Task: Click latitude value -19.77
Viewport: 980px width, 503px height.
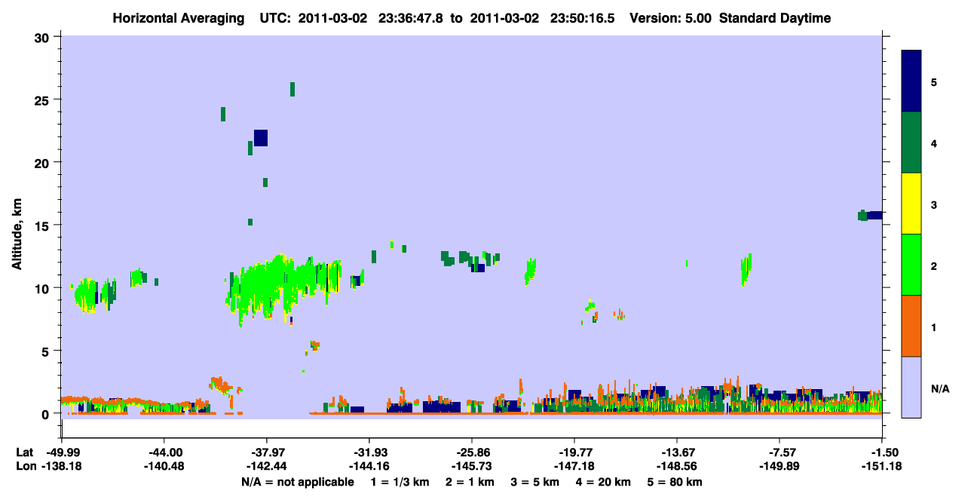Action: [574, 452]
